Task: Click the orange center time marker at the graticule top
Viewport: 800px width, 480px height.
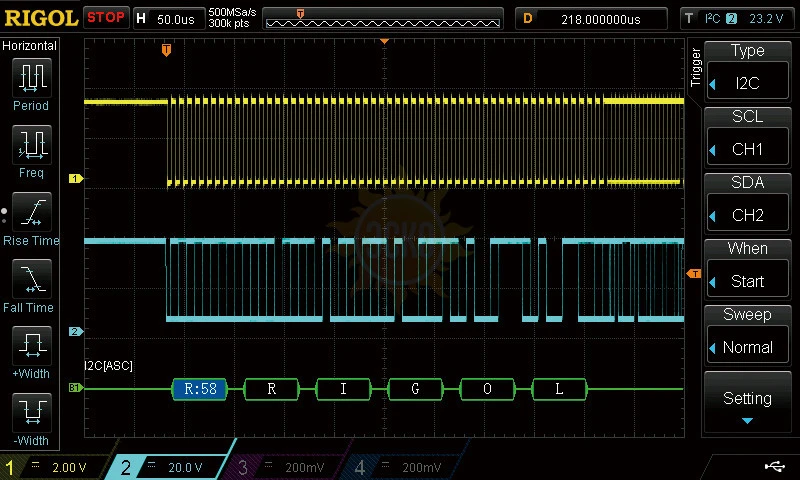Action: click(385, 41)
